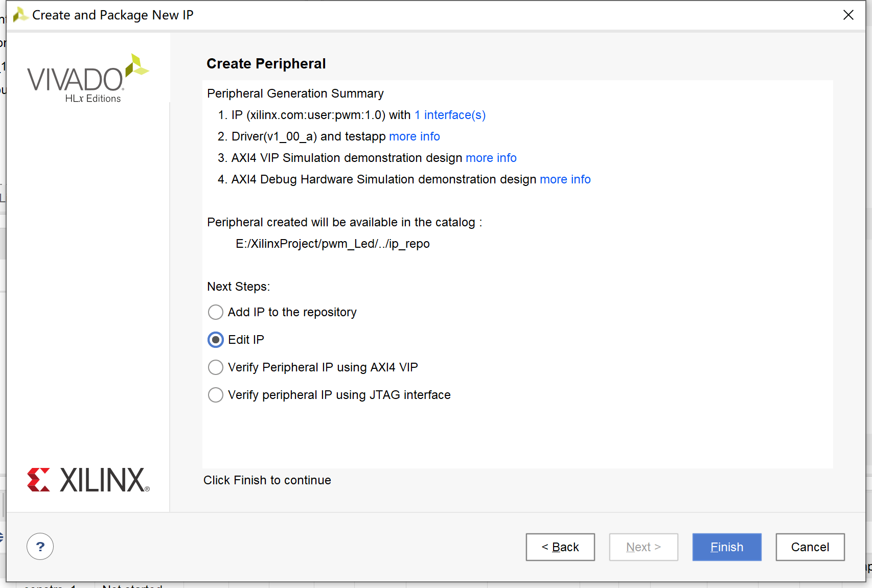
Task: Go back to the previous wizard page
Action: (560, 547)
